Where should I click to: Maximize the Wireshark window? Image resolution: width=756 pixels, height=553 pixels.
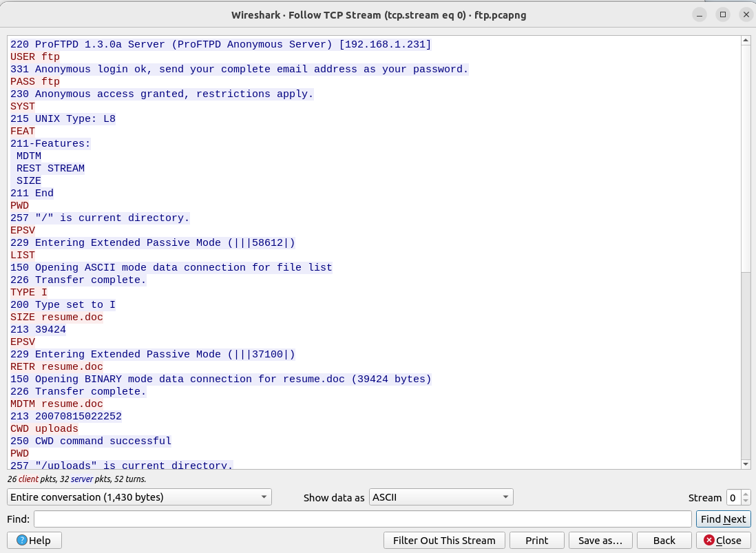[x=723, y=15]
